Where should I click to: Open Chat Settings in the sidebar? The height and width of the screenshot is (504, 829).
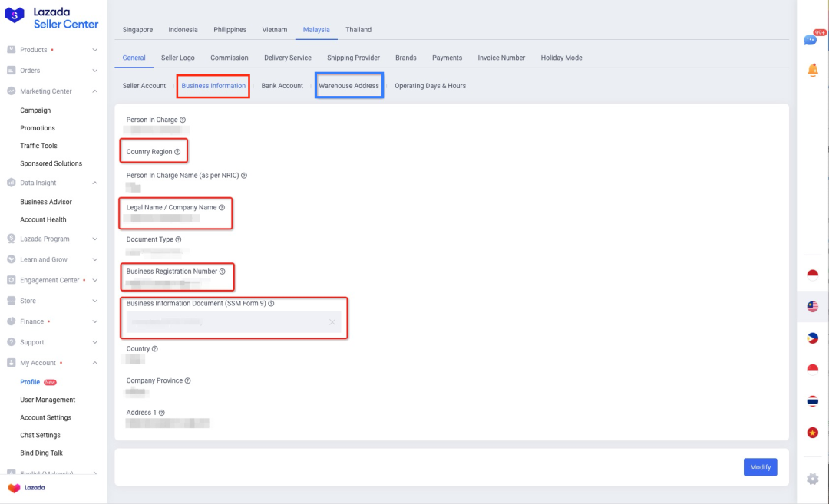[x=40, y=435]
